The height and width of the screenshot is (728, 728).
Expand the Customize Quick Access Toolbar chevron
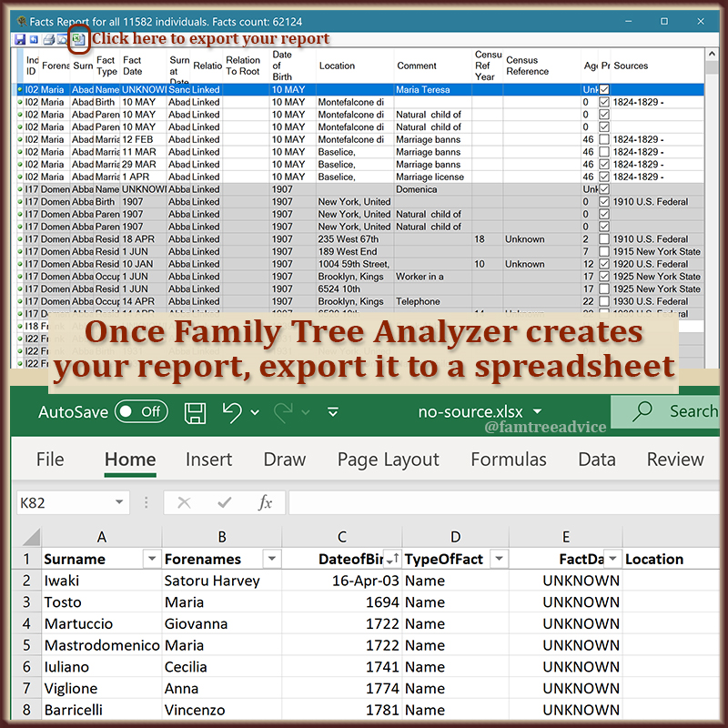tap(333, 411)
